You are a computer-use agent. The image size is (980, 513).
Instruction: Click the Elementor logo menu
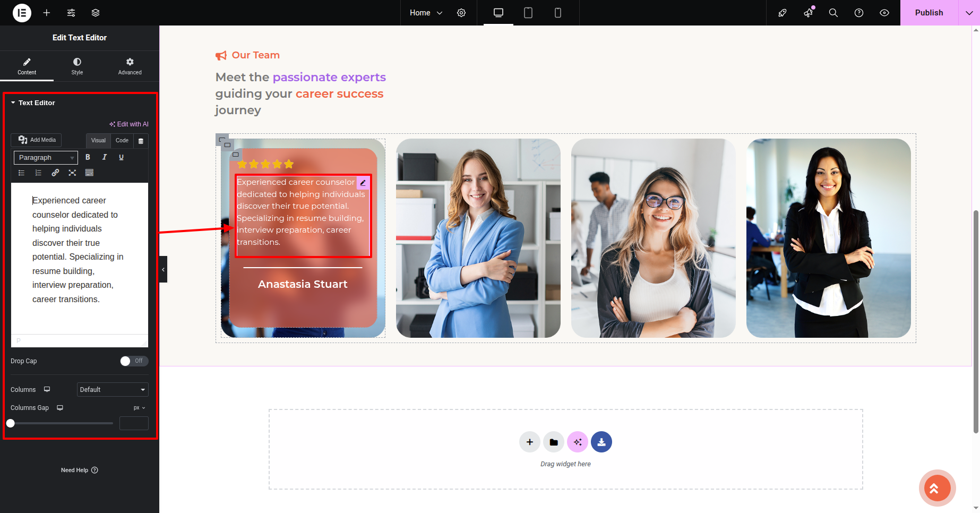[x=22, y=13]
